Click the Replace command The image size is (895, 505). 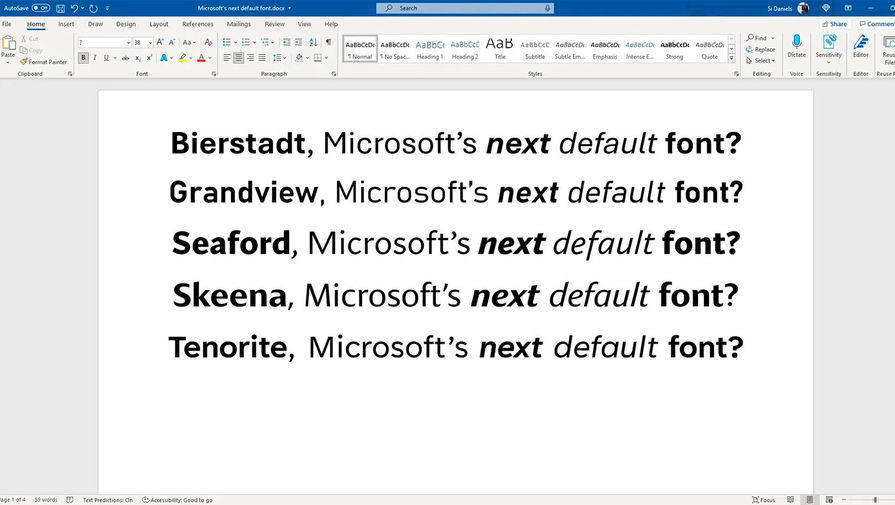[x=760, y=50]
